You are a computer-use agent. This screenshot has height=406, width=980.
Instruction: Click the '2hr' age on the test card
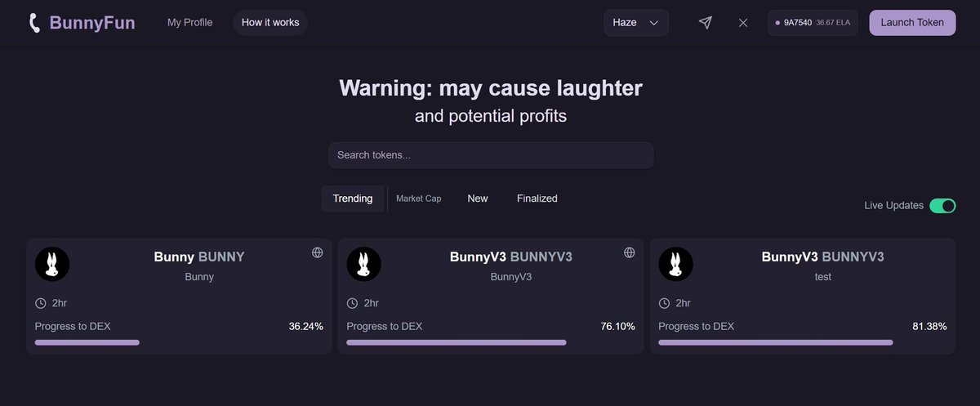click(x=683, y=303)
